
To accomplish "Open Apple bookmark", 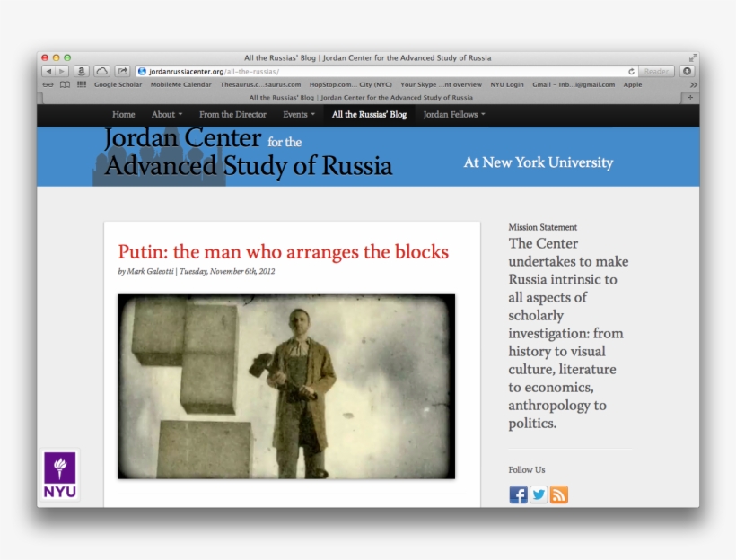I will pyautogui.click(x=632, y=85).
